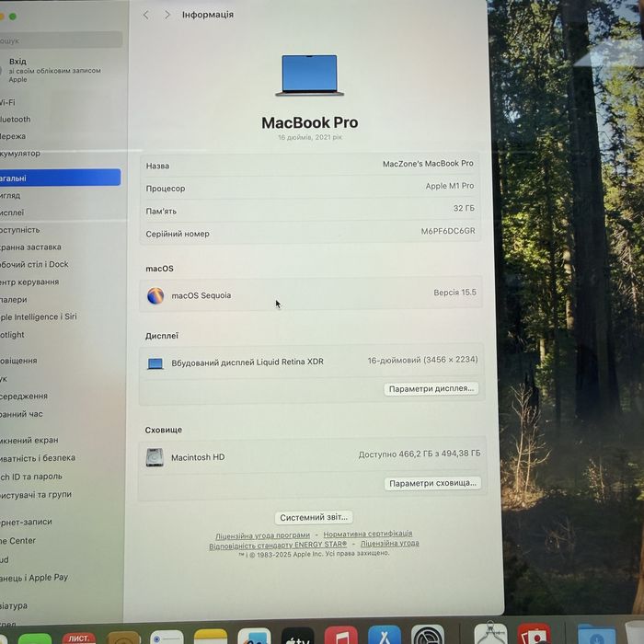The height and width of the screenshot is (644, 644).
Task: Open Music from the Dock
Action: point(341,635)
